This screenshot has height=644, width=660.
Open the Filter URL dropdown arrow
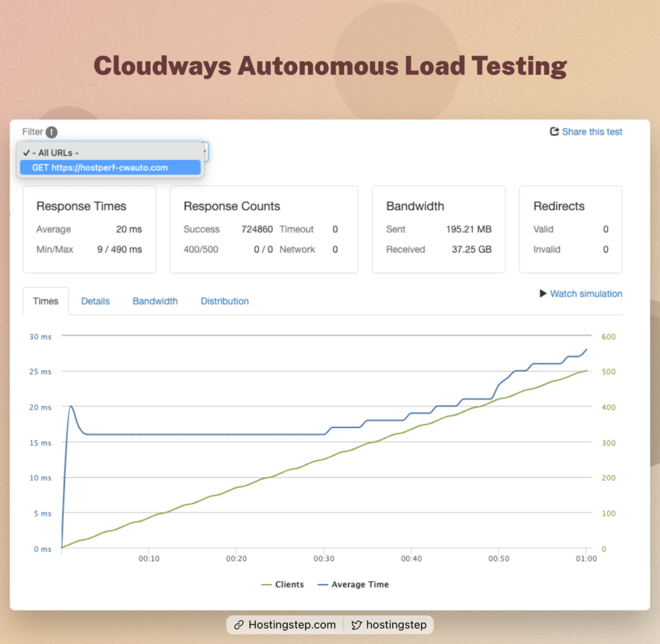[205, 152]
